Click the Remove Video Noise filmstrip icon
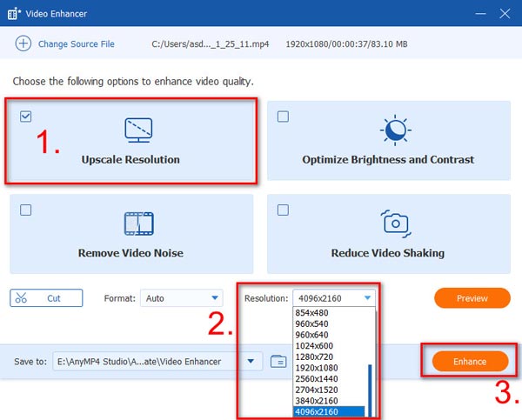This screenshot has width=522, height=420. (x=139, y=223)
